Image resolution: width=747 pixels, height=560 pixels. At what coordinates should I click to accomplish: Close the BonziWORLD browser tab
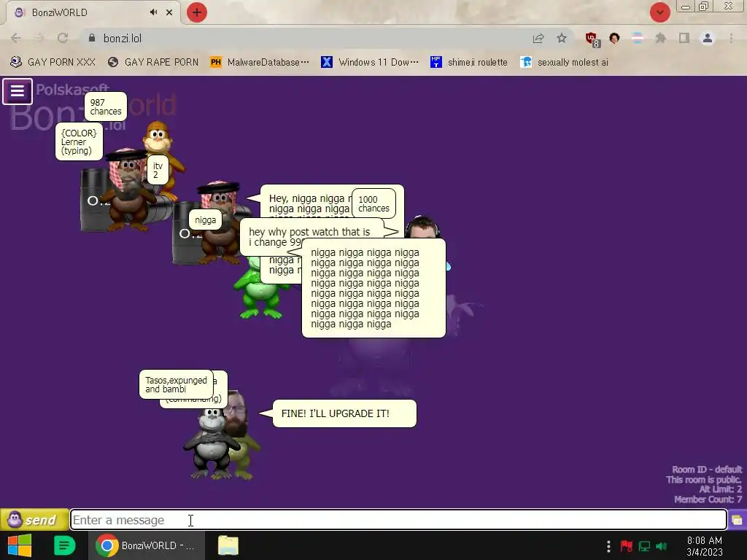tap(169, 12)
